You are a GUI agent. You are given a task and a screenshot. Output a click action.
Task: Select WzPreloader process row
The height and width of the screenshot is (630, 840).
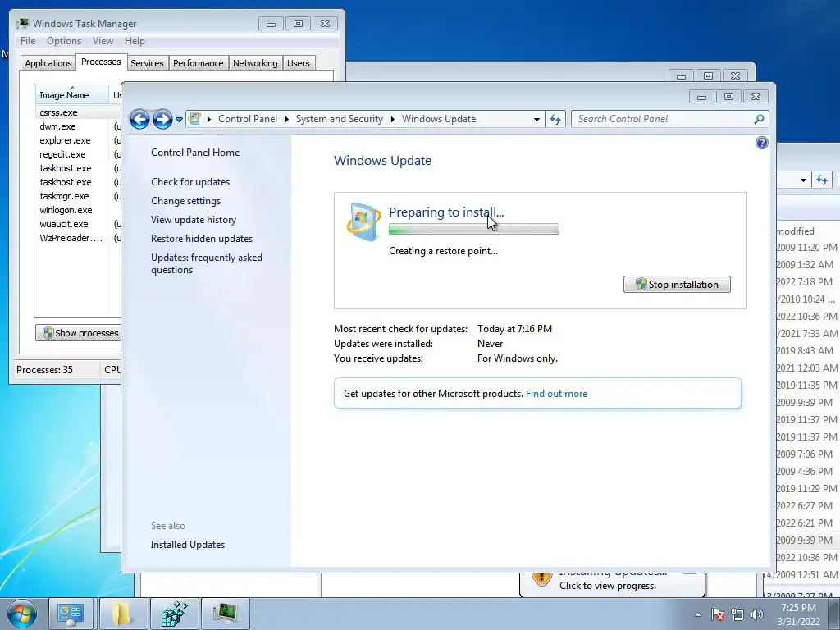[78, 238]
